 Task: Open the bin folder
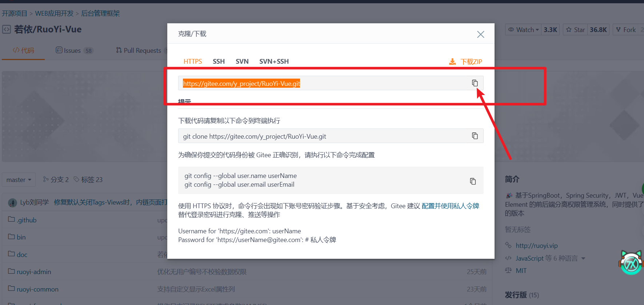click(21, 237)
